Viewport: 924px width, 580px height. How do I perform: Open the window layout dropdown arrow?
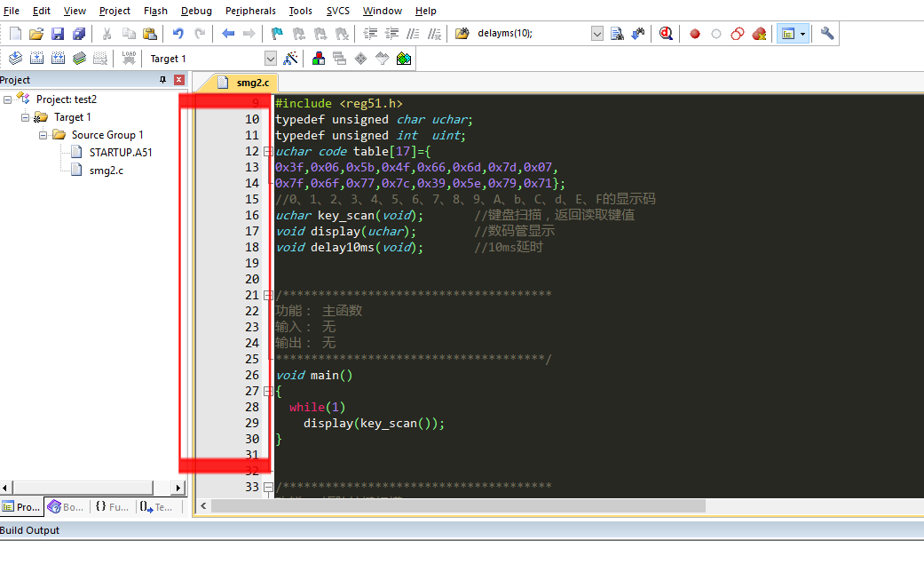click(x=802, y=34)
